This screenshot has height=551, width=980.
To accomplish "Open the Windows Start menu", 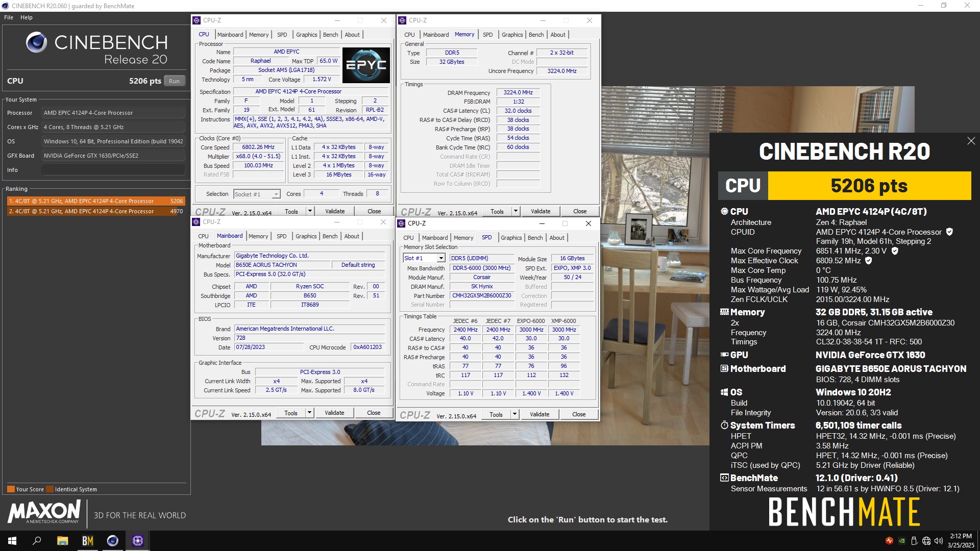I will tap(12, 541).
